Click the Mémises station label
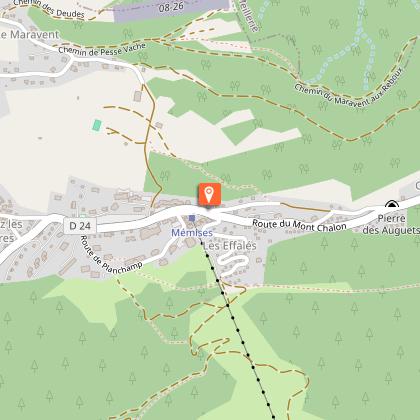Image resolution: width=420 pixels, height=420 pixels. click(192, 233)
